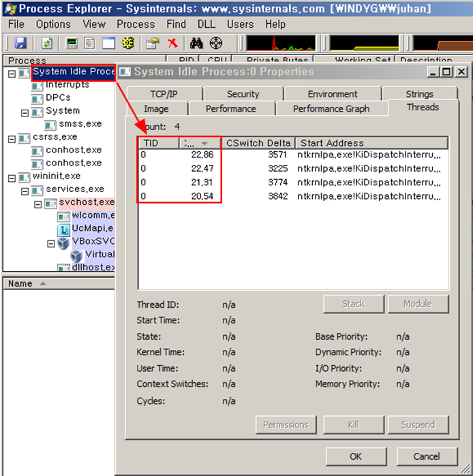Click the Cancel button
The height and width of the screenshot is (476, 473).
(x=427, y=456)
